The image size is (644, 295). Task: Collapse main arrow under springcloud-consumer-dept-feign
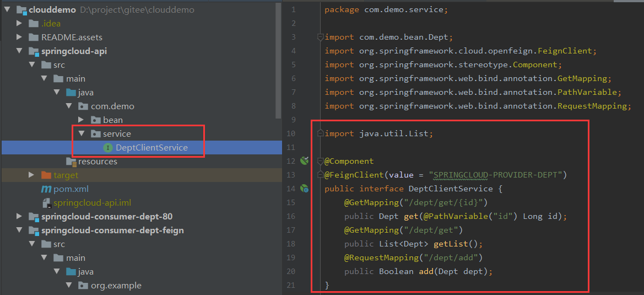coord(45,258)
